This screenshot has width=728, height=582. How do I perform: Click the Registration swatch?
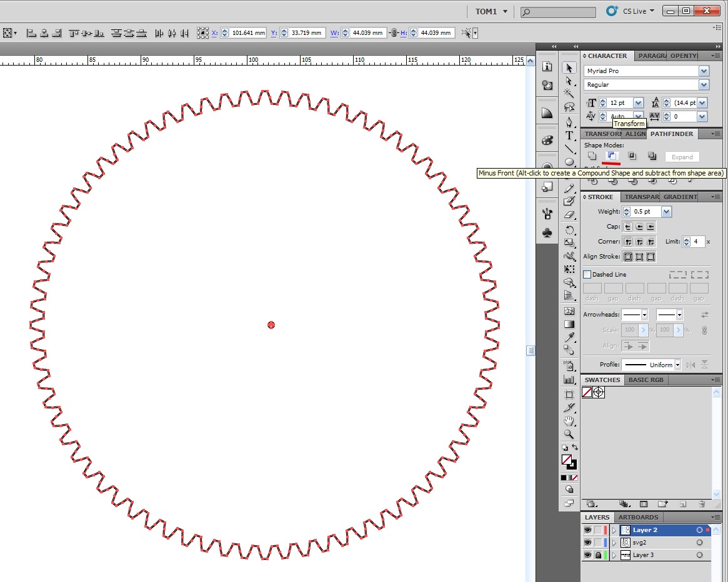(599, 393)
